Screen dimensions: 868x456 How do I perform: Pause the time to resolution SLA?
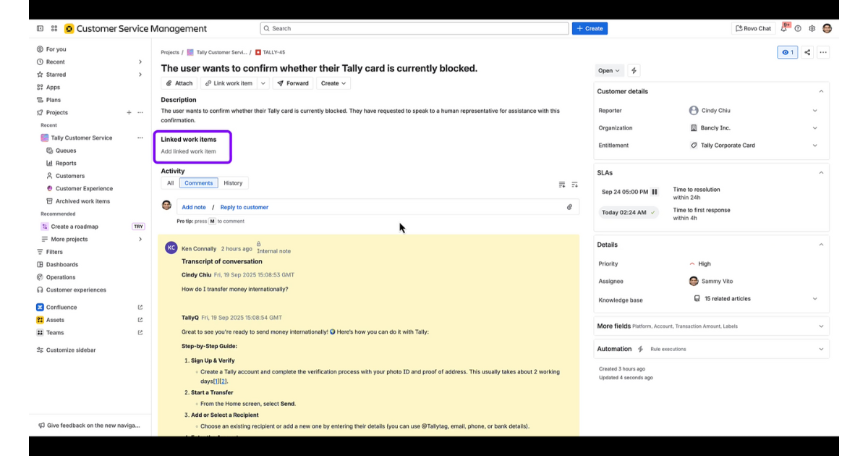click(x=655, y=192)
